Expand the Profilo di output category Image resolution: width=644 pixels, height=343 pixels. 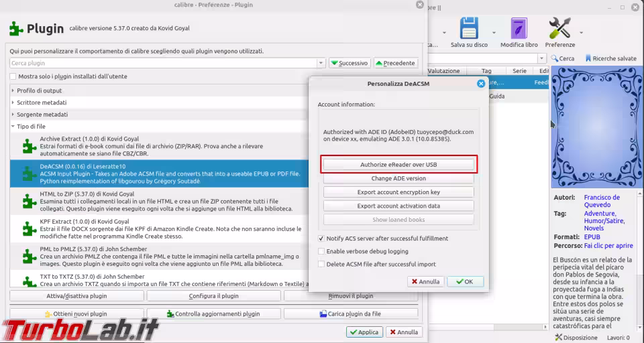click(13, 90)
